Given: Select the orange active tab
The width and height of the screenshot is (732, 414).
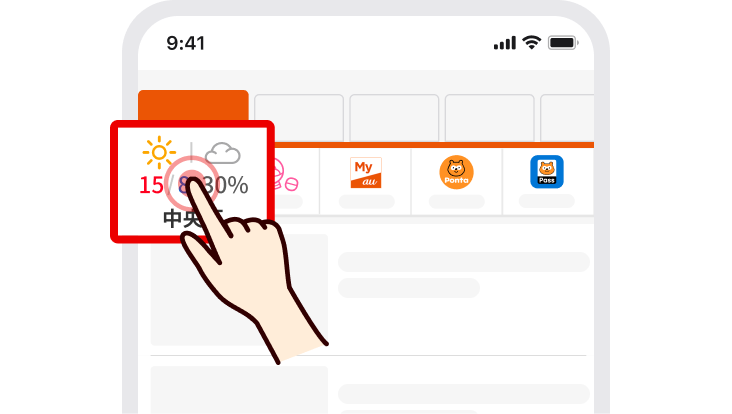Looking at the screenshot, I should [193, 106].
